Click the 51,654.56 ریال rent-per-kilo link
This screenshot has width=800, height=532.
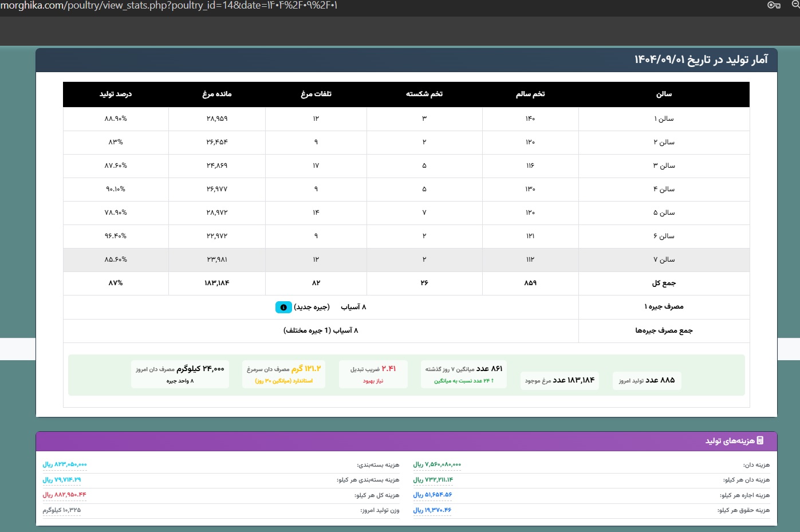[432, 495]
